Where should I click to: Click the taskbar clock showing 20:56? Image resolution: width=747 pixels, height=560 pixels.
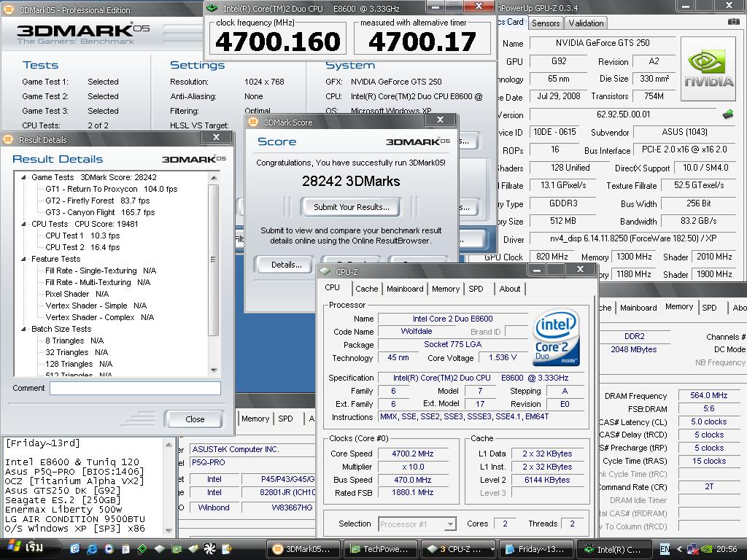pos(727,549)
